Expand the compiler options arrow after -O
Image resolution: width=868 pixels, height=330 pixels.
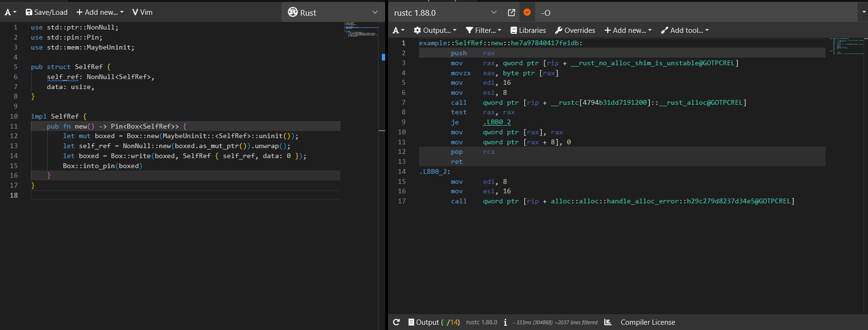pos(864,12)
